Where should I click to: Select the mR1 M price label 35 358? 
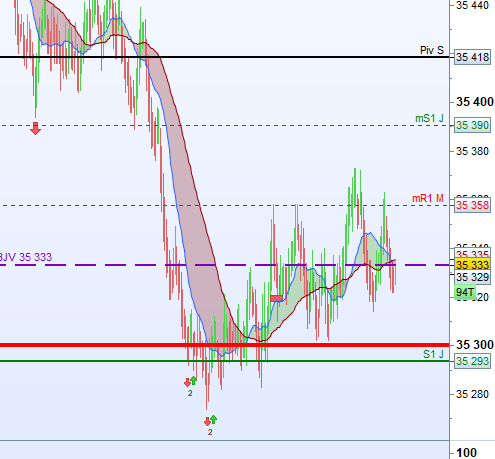472,205
